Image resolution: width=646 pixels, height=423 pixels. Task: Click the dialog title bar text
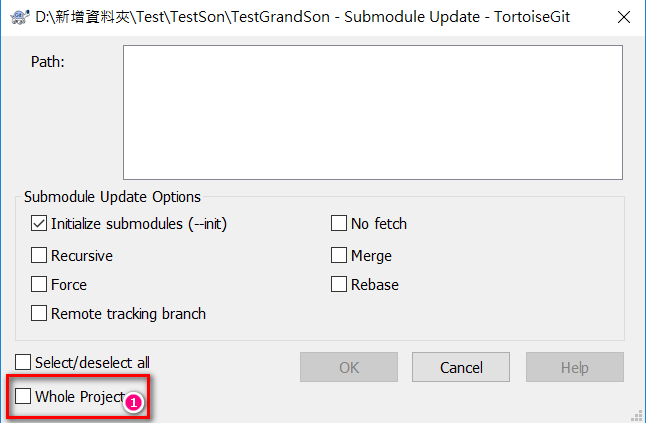click(x=300, y=17)
